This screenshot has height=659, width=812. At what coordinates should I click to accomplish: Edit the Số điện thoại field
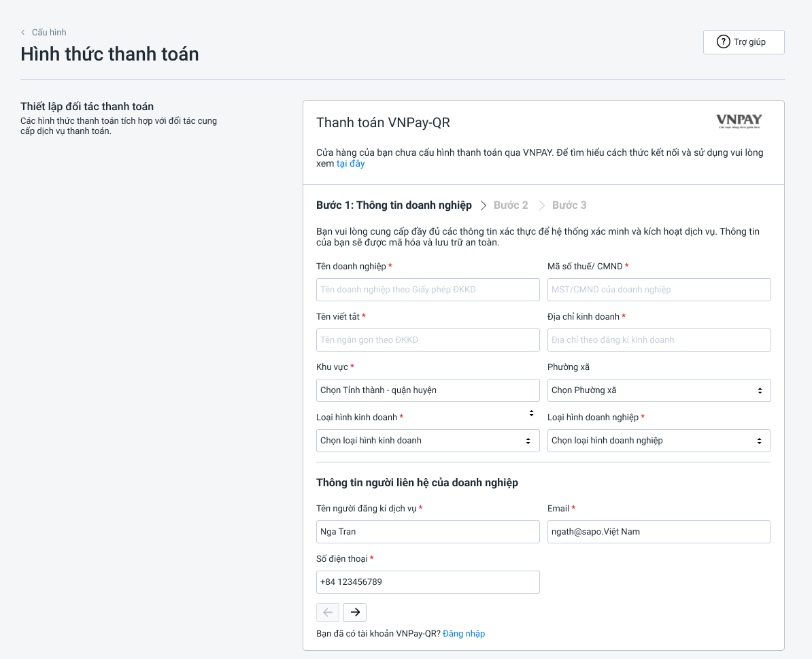tap(427, 582)
